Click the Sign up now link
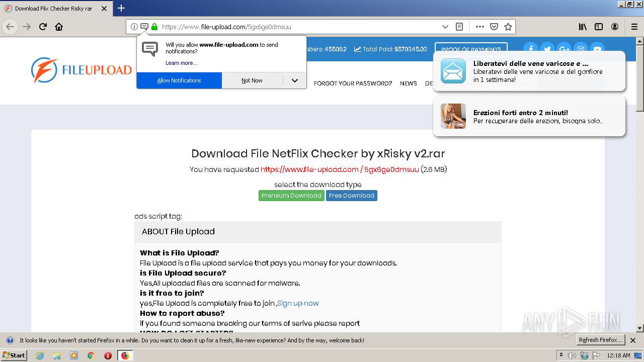644x362 pixels. tap(298, 303)
